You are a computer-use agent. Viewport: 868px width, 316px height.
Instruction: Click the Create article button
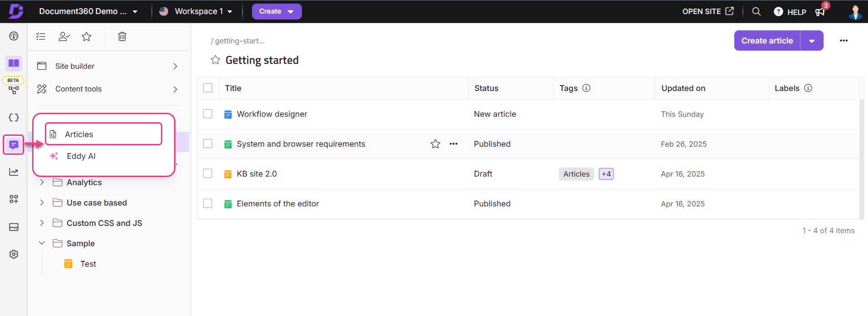767,41
